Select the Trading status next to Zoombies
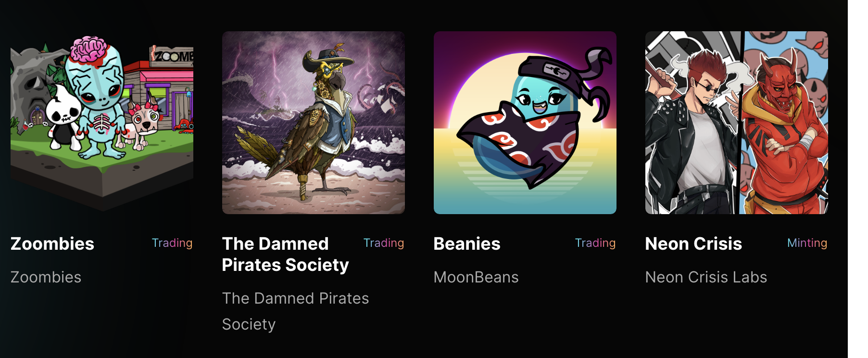This screenshot has width=868, height=358. [x=172, y=243]
